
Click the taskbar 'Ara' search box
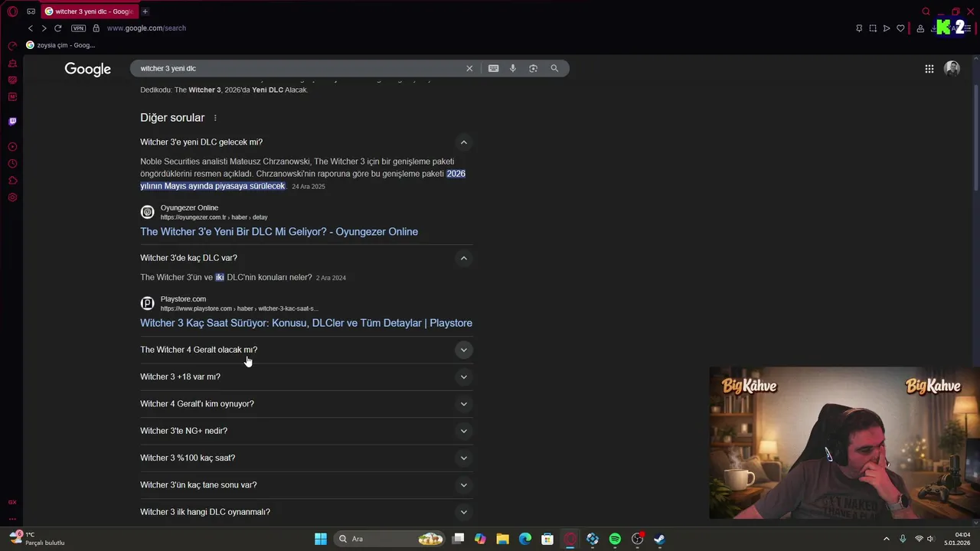[390, 539]
